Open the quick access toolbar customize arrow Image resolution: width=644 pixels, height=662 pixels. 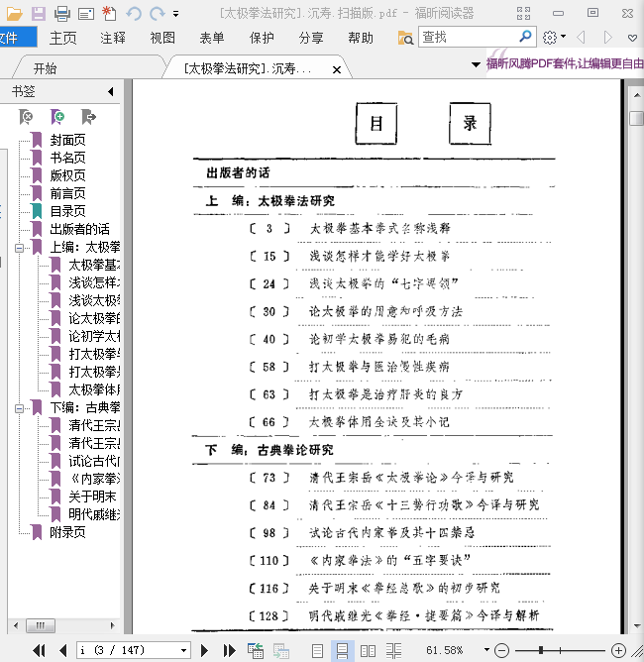pos(175,14)
